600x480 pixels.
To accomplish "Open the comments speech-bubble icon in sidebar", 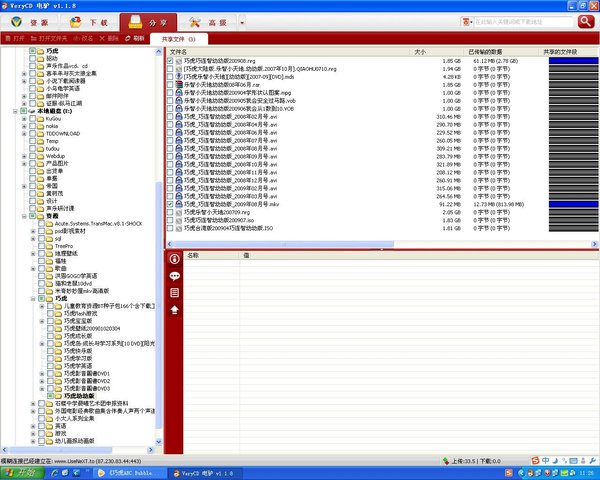I will pos(174,276).
